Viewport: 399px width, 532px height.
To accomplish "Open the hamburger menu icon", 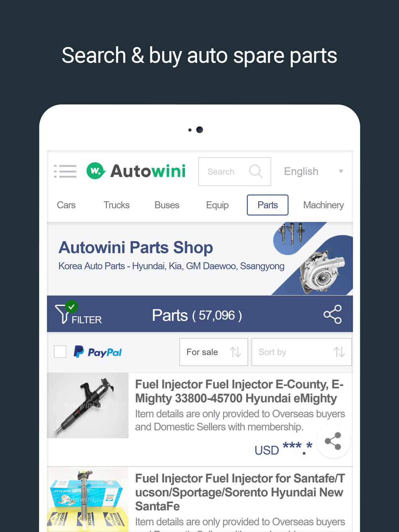I will click(65, 171).
